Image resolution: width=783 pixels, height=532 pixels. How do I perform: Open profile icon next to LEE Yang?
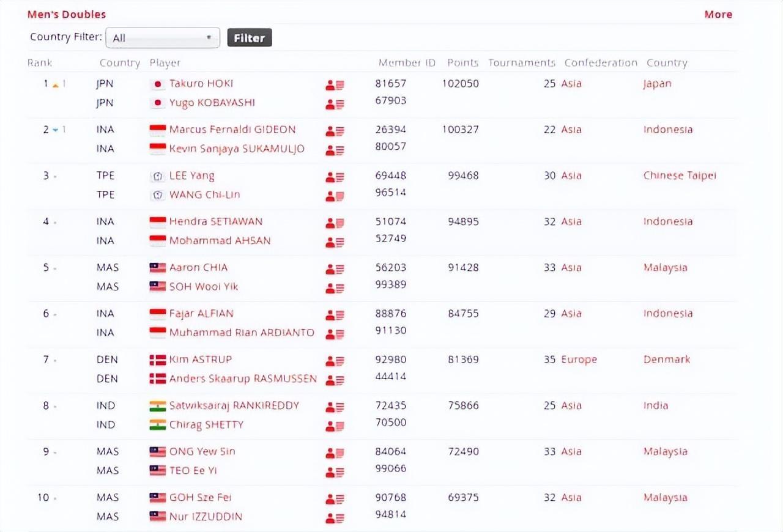335,177
